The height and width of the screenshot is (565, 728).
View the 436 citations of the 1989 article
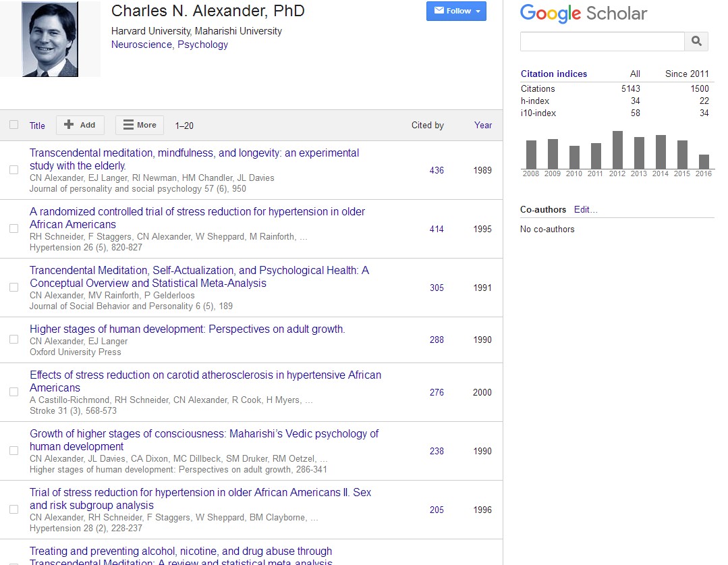tap(437, 171)
